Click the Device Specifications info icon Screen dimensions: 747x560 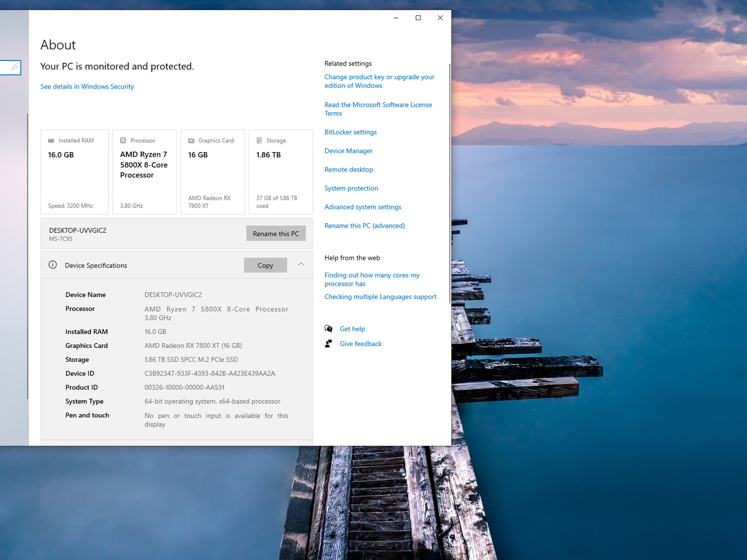click(x=53, y=265)
